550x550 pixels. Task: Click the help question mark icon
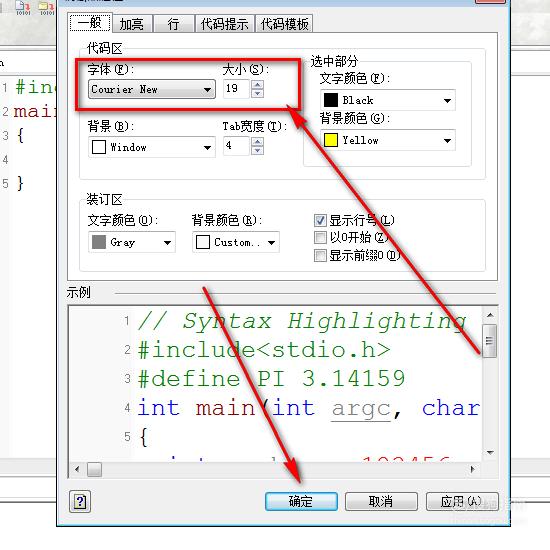click(x=80, y=501)
